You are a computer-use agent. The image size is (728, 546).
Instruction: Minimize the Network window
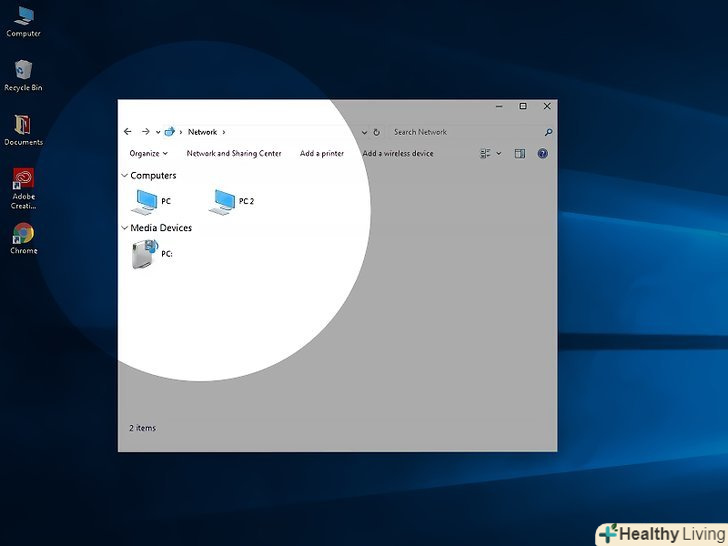click(x=499, y=106)
